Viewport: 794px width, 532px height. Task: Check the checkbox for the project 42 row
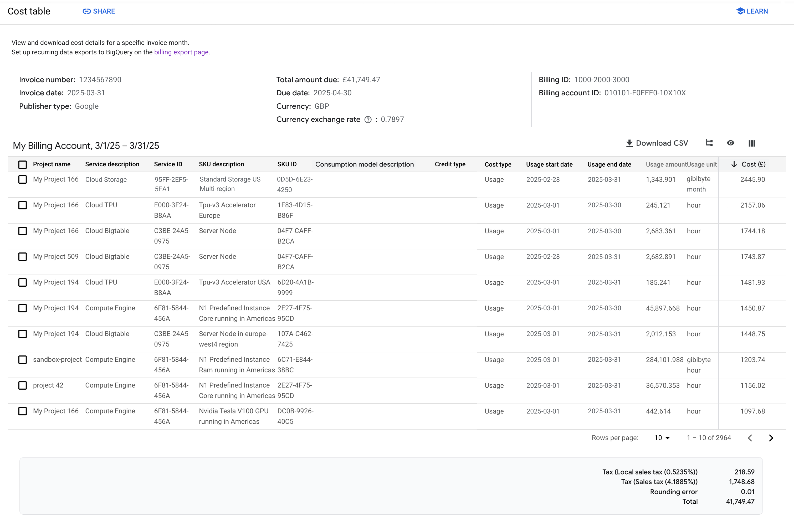(x=22, y=385)
